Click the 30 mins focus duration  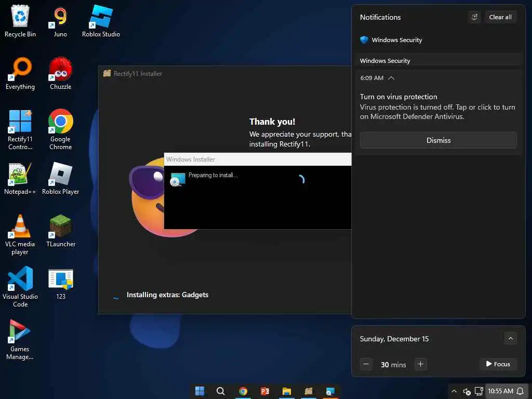tap(393, 365)
